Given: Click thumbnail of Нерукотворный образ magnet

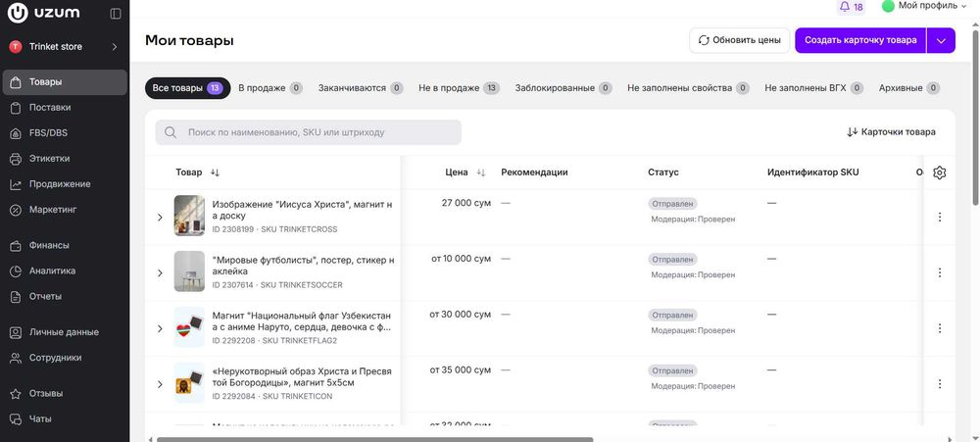Looking at the screenshot, I should pyautogui.click(x=189, y=382).
